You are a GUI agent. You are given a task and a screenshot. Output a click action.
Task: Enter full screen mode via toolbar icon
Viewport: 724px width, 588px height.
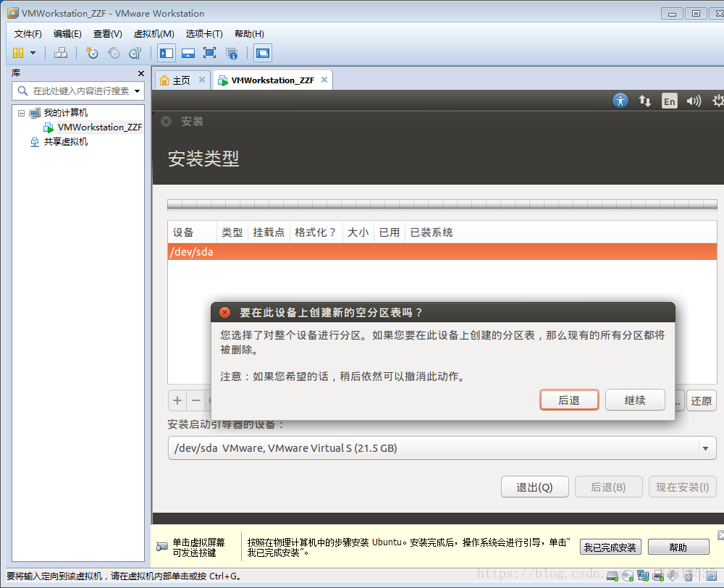pyautogui.click(x=210, y=53)
